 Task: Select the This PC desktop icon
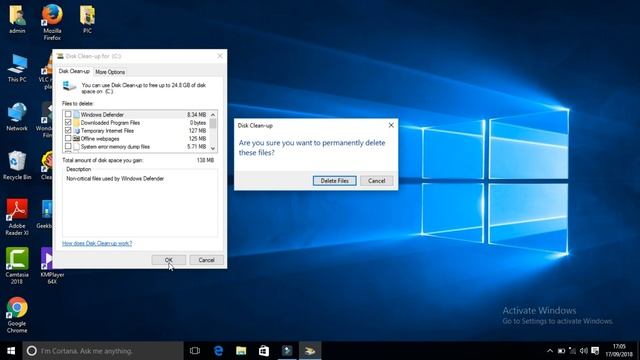click(17, 68)
